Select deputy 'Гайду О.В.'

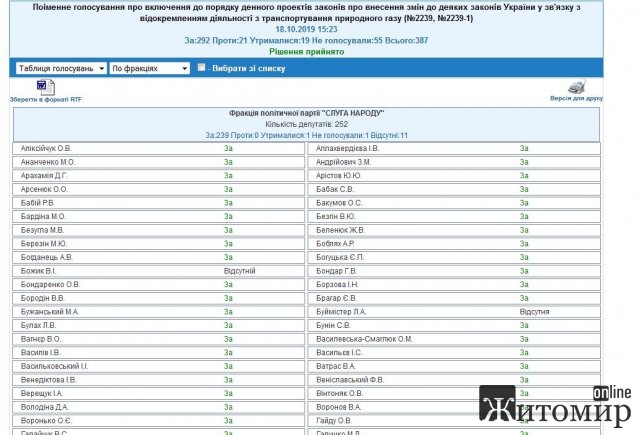pos(334,420)
